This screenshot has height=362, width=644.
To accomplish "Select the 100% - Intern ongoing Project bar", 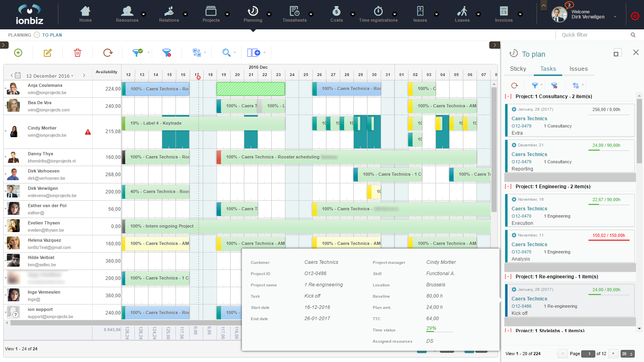I will (306, 226).
